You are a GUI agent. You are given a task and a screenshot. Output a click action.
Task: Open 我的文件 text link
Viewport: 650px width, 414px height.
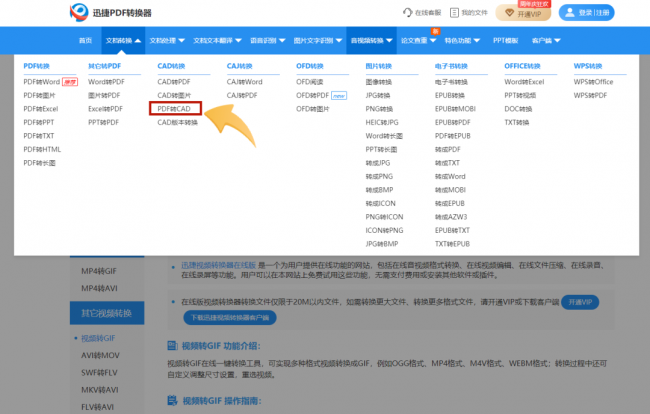coord(475,12)
